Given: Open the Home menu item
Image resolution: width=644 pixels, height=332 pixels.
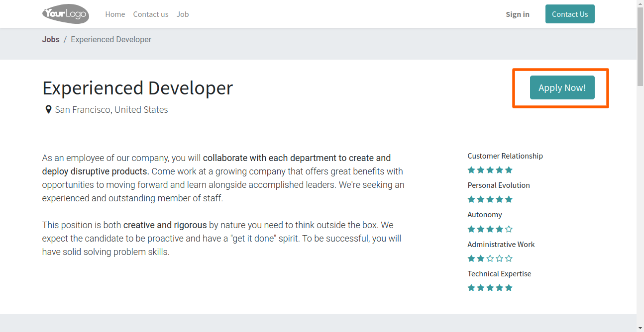Looking at the screenshot, I should tap(115, 14).
